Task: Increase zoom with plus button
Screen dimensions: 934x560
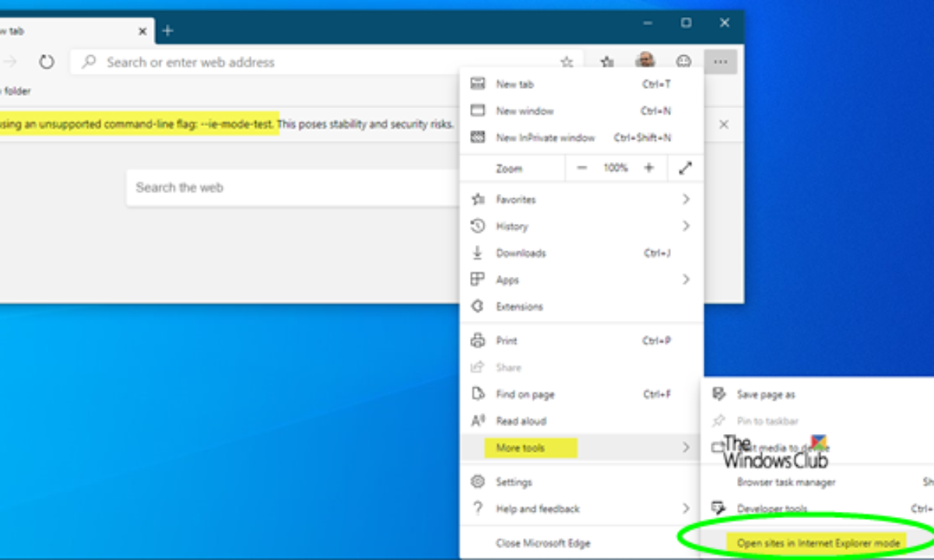Action: 648,168
